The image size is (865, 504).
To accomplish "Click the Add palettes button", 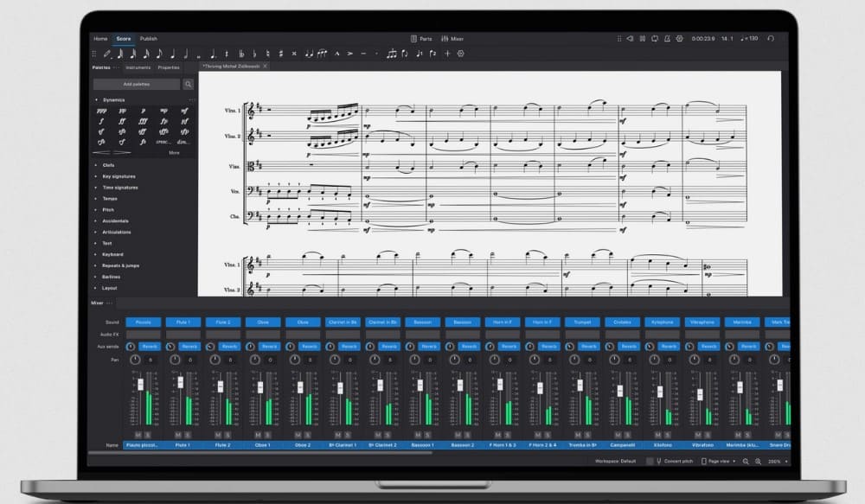I will (x=137, y=85).
